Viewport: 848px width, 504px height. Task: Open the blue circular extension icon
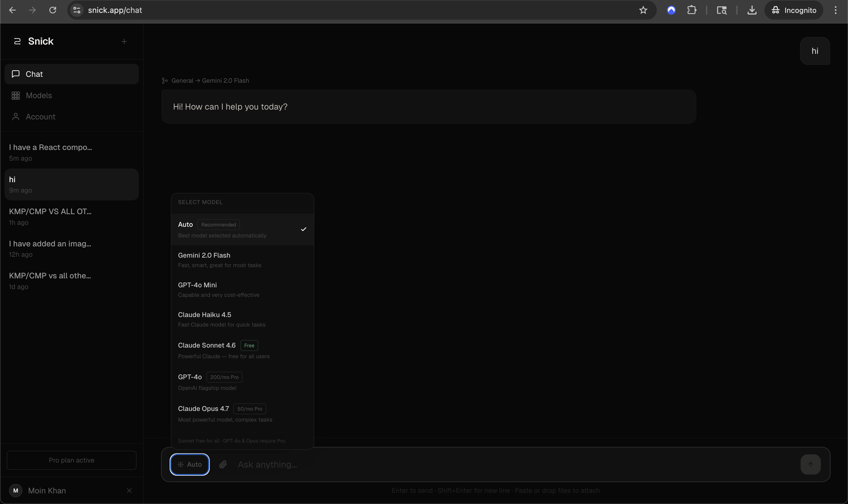tap(671, 10)
